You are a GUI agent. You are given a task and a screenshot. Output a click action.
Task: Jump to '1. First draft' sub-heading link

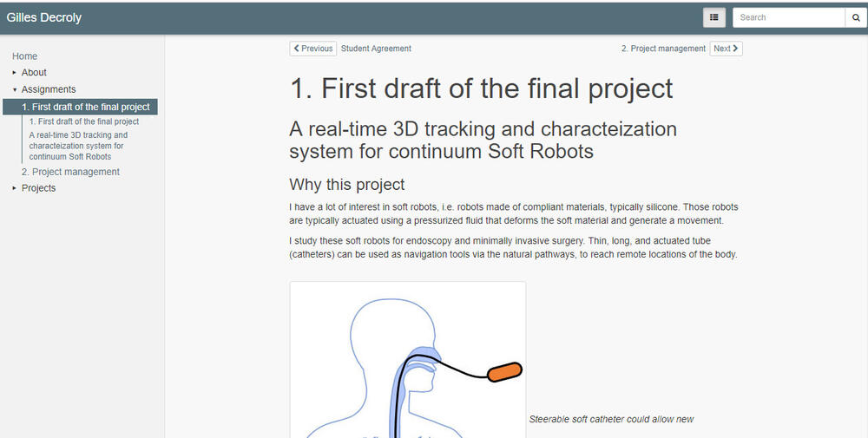tap(84, 121)
